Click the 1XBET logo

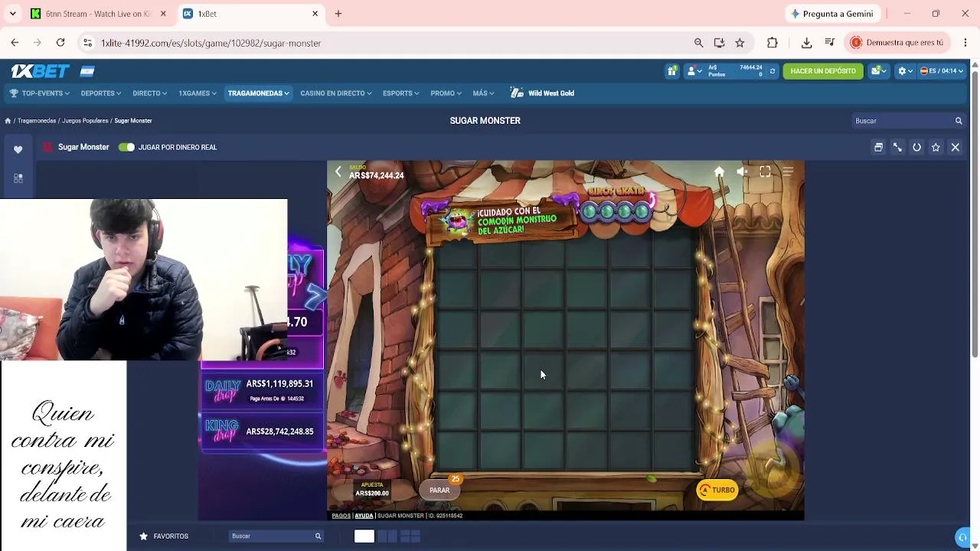[x=40, y=71]
